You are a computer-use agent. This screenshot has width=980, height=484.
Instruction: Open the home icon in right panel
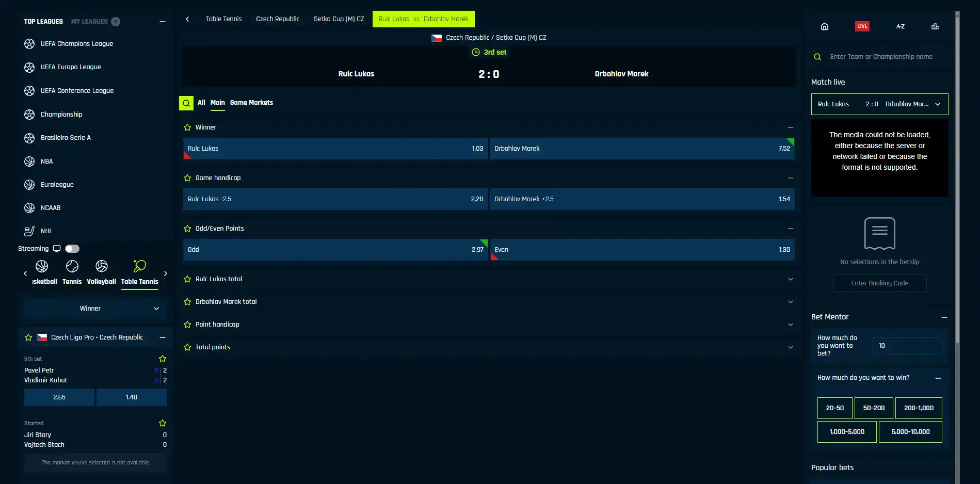coord(825,26)
